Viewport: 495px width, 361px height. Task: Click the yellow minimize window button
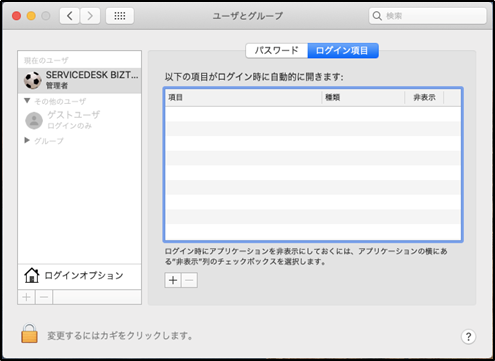click(x=31, y=16)
